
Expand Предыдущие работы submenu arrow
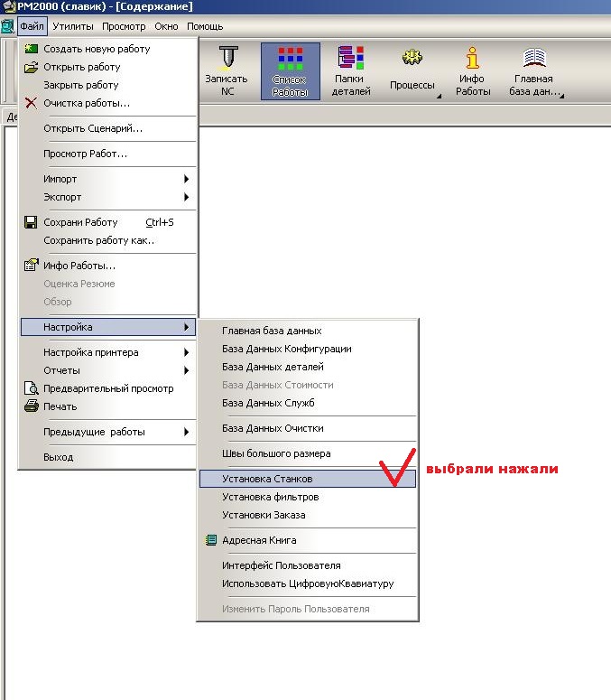pyautogui.click(x=187, y=432)
